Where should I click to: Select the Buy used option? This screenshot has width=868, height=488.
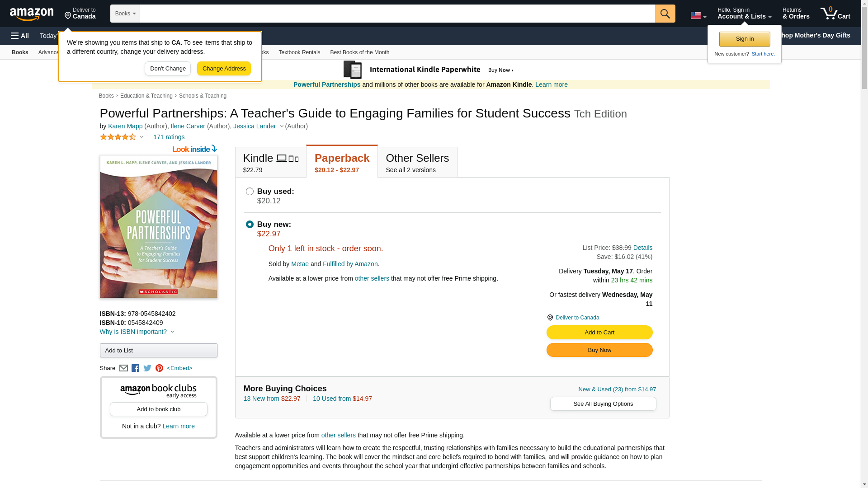250,192
